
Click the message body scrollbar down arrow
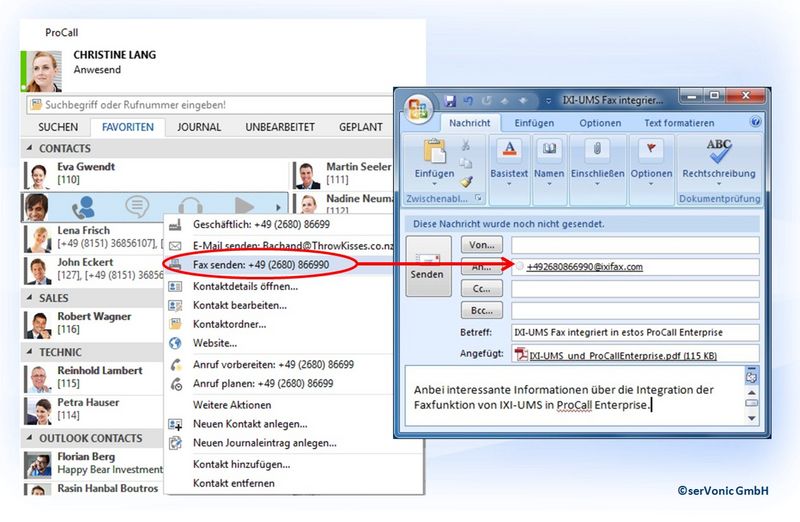752,418
